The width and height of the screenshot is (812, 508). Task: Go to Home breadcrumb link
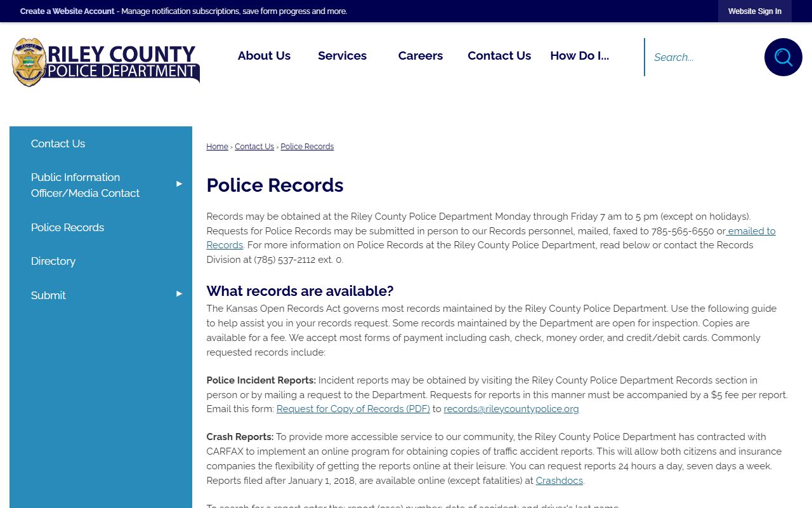(217, 147)
